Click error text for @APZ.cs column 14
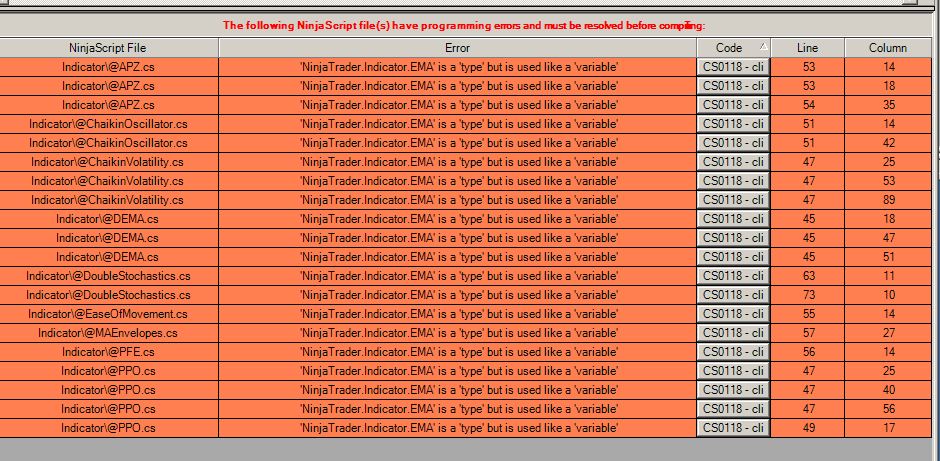The height and width of the screenshot is (461, 940). (458, 67)
